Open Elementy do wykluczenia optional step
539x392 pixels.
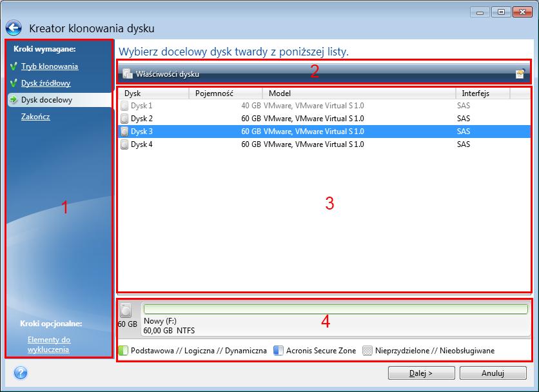click(48, 344)
